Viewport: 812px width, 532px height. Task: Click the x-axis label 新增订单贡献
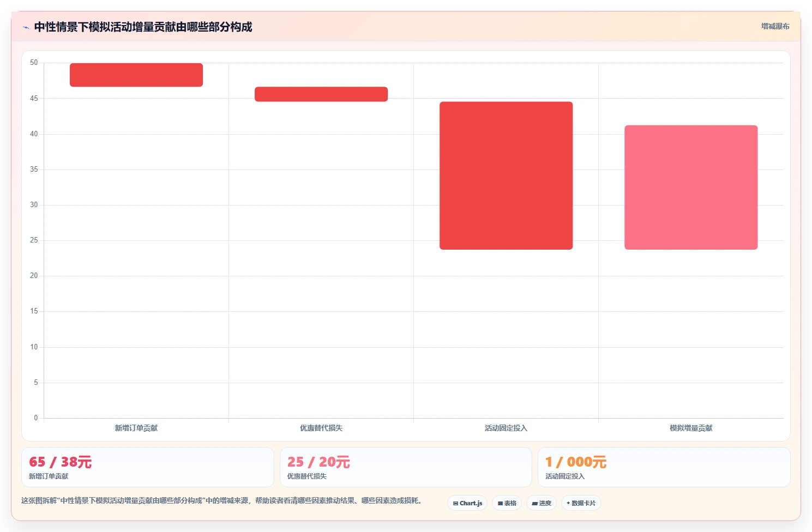(136, 428)
